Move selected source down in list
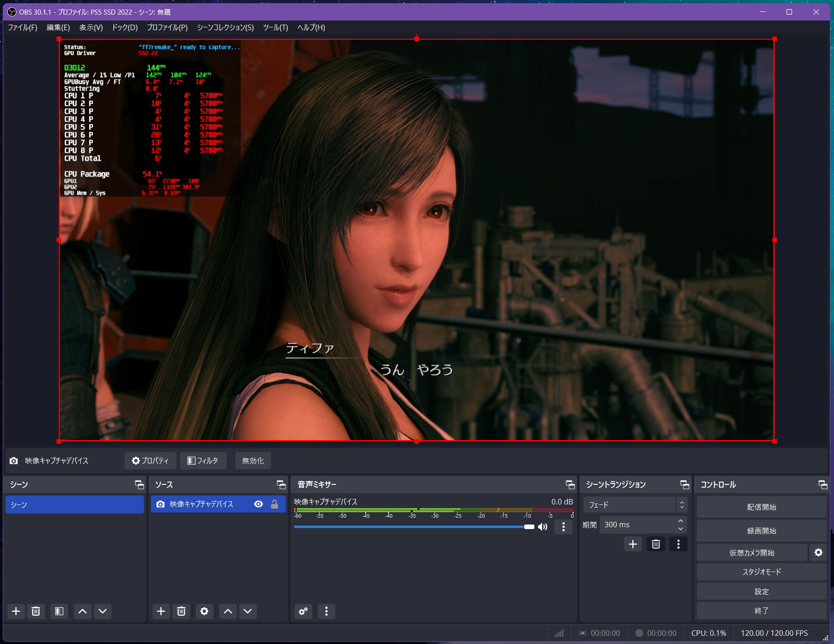 (x=248, y=611)
